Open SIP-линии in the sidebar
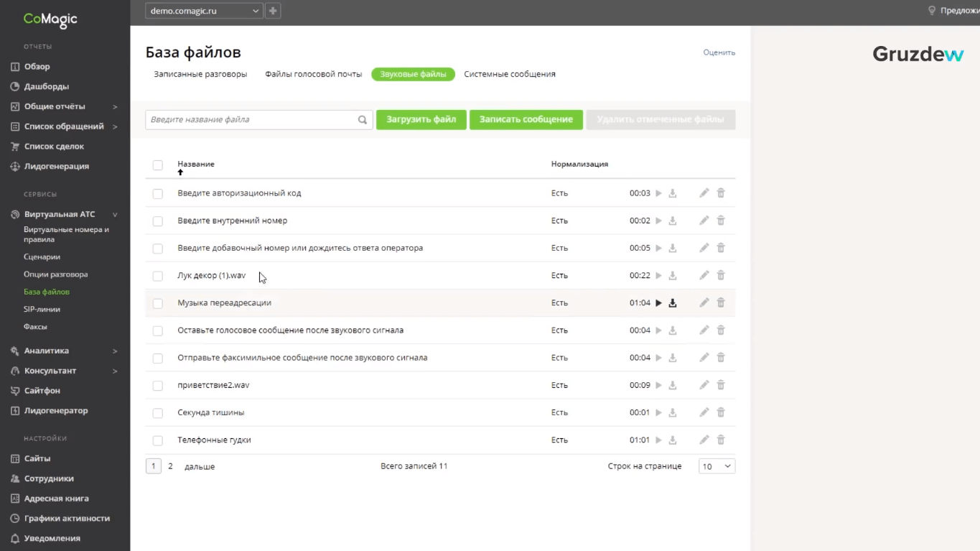 pyautogui.click(x=42, y=309)
